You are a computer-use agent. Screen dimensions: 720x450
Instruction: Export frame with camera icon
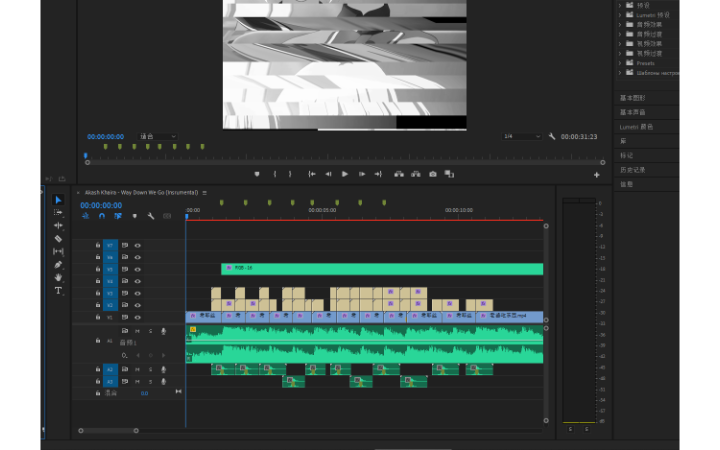pos(433,174)
